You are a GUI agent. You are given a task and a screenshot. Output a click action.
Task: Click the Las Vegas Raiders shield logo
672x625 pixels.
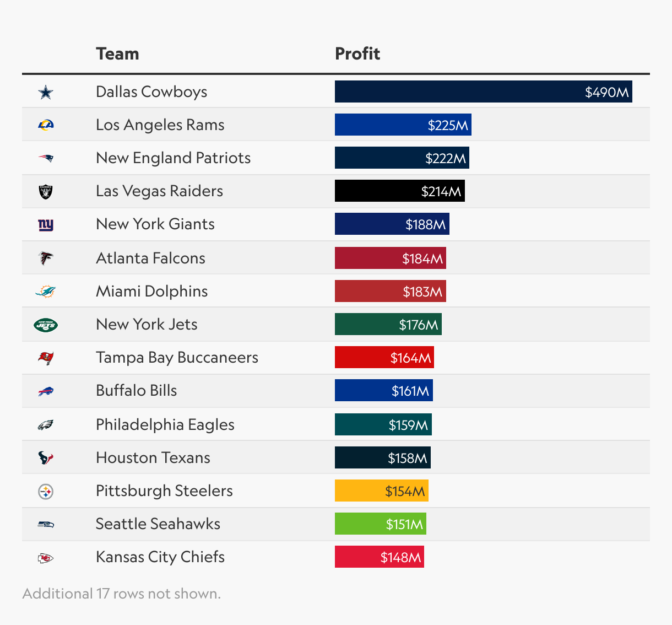tap(46, 192)
